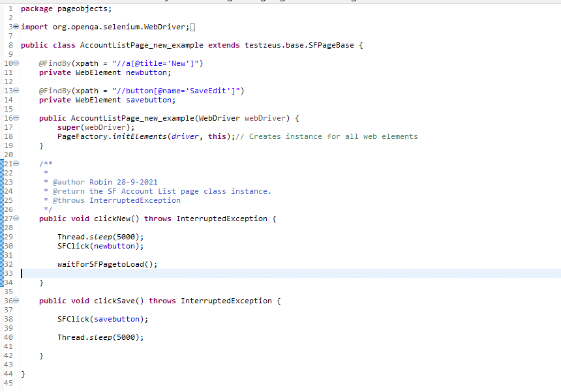Click the @throws InterruptedException Javadoc line
The height and width of the screenshot is (392, 561).
tap(112, 200)
